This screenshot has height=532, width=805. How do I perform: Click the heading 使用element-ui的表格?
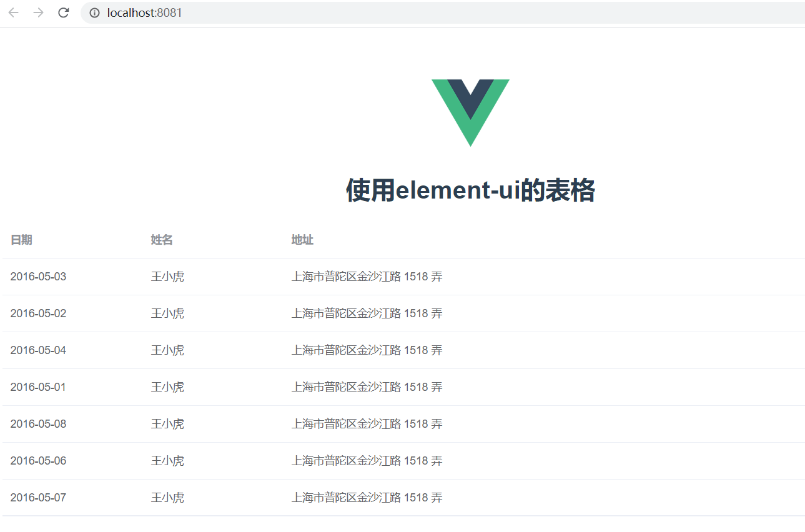[470, 190]
